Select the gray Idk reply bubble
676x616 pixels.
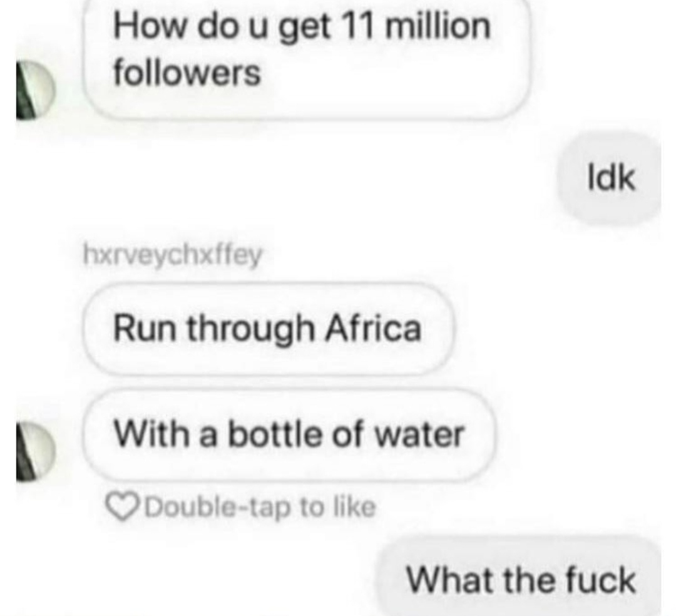point(609,178)
